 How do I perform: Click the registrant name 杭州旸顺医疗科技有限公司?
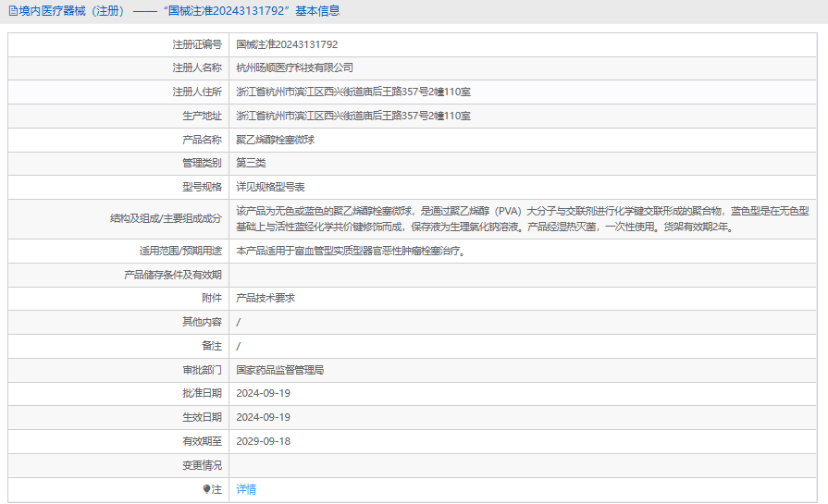pyautogui.click(x=295, y=68)
